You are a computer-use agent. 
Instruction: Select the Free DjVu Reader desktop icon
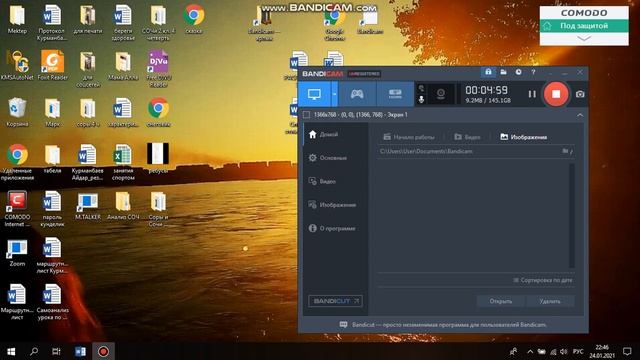click(x=158, y=69)
